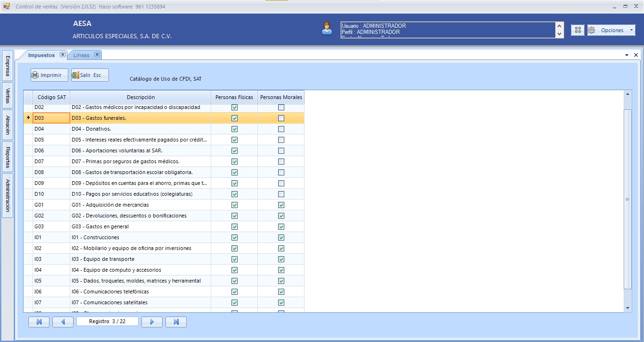Viewport: 644px width, 342px height.
Task: Click the user avatar icon
Action: [327, 29]
